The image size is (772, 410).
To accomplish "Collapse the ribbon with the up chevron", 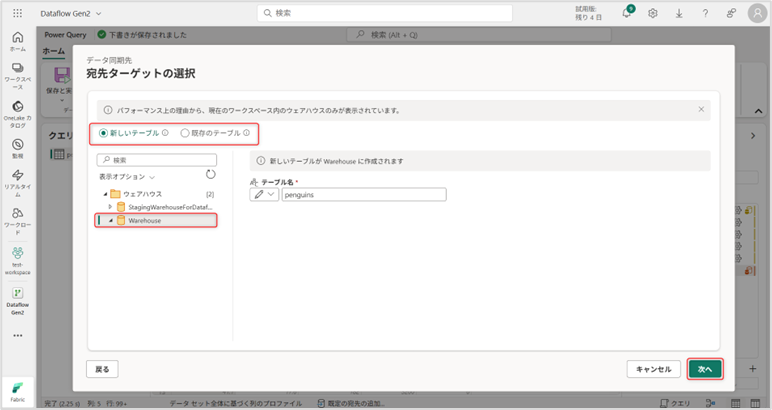I will (x=759, y=111).
